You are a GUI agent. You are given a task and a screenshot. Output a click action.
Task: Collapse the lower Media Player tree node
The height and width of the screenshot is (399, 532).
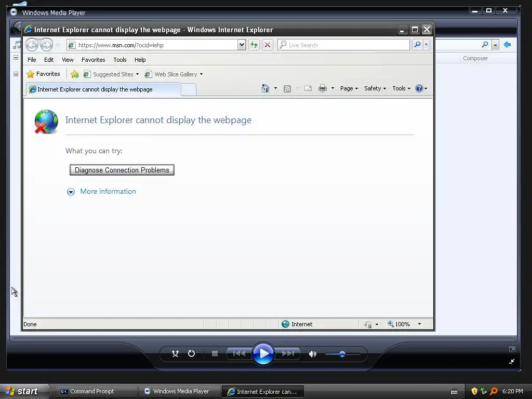(x=16, y=74)
